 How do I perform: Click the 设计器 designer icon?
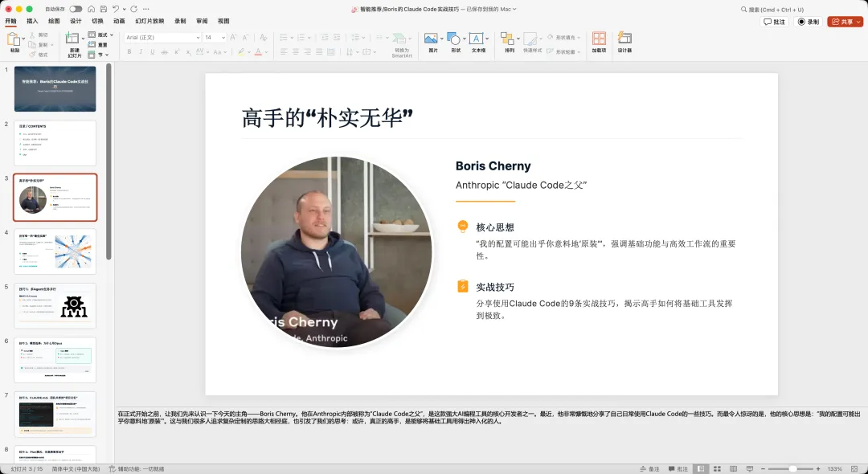click(x=624, y=39)
